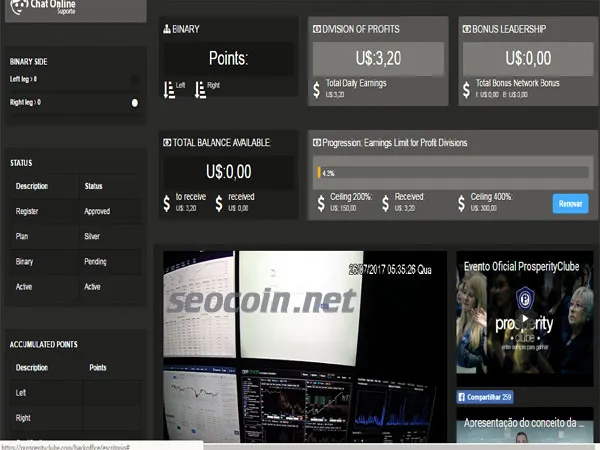
Task: Click the Active status value cell
Action: (92, 287)
